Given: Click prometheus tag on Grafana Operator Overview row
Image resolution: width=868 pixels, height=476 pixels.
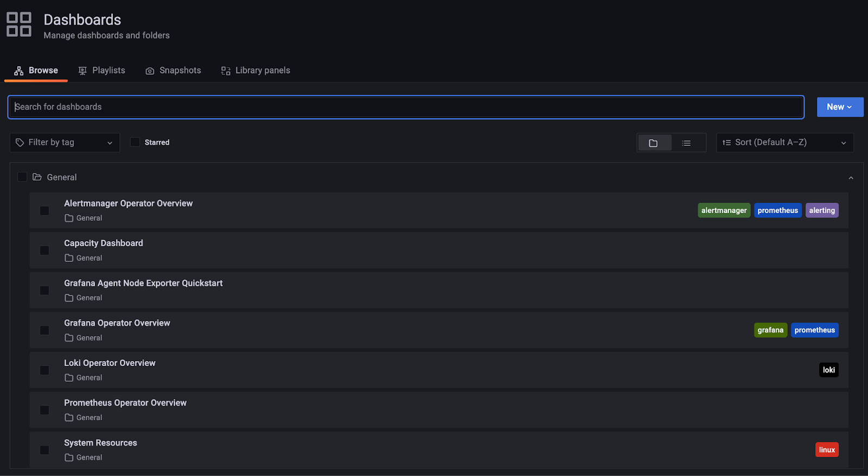Looking at the screenshot, I should click(814, 330).
